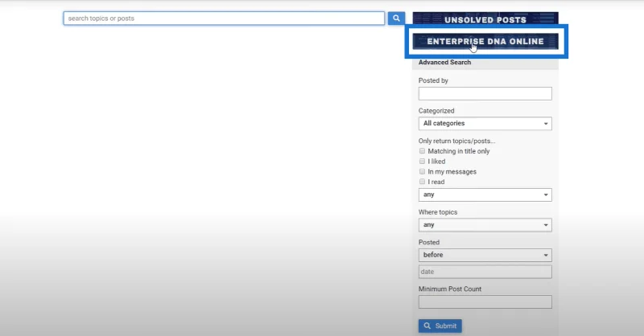Open the Posted before dropdown
The width and height of the screenshot is (644, 336).
click(x=485, y=255)
